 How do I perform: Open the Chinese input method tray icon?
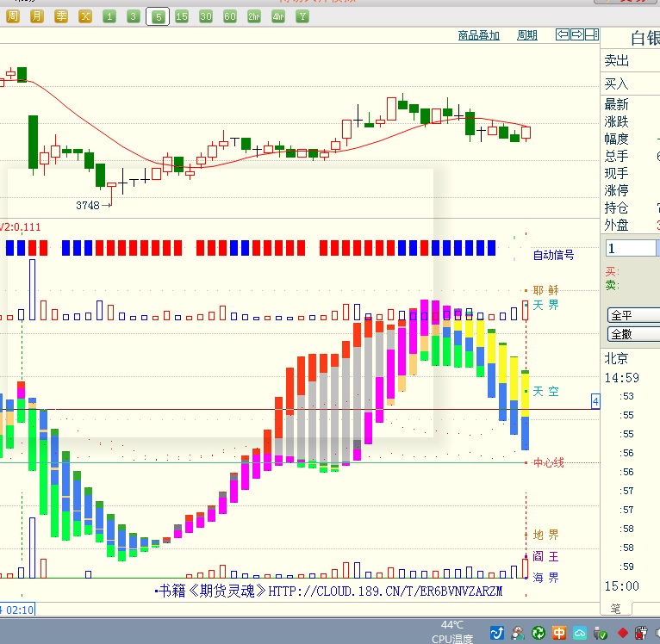tap(559, 633)
